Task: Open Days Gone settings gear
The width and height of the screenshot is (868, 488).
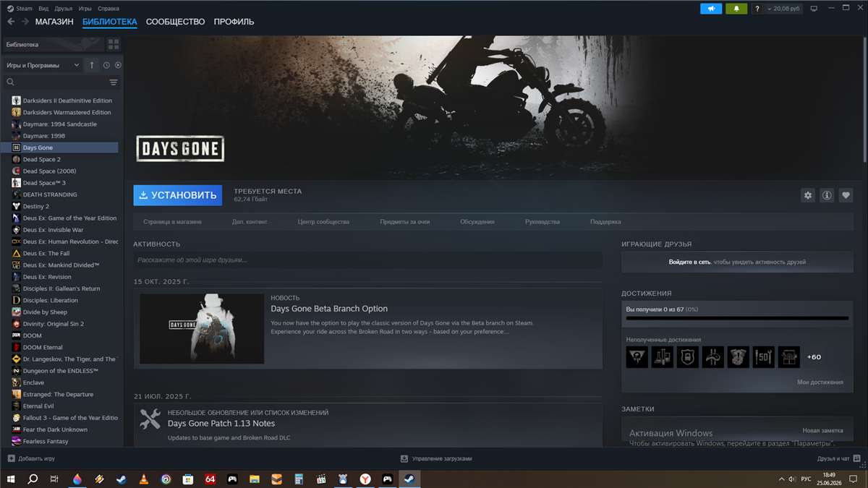Action: point(808,195)
